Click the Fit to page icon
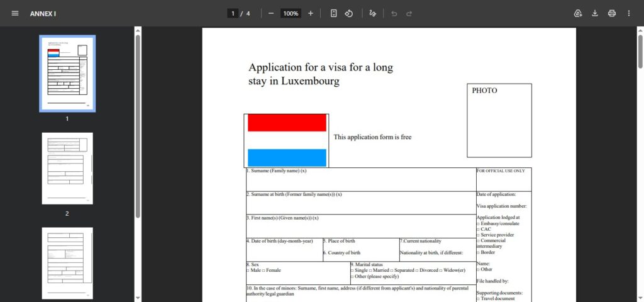 pos(334,13)
